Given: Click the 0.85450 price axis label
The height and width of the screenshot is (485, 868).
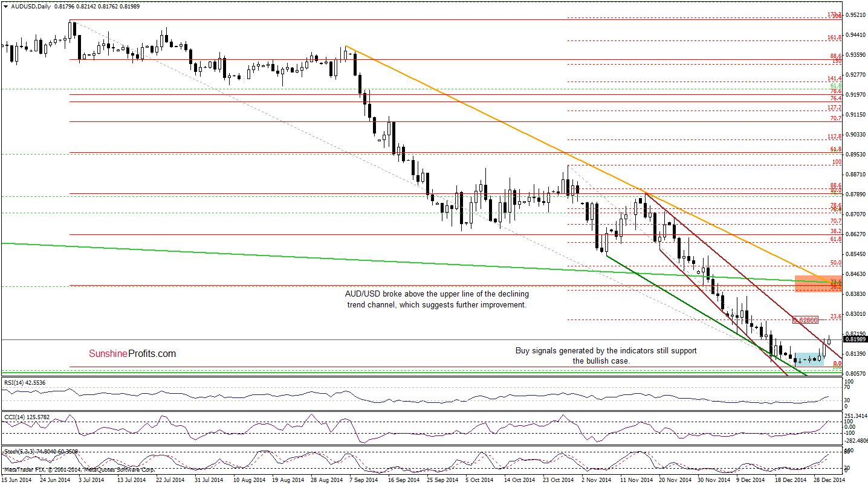Looking at the screenshot, I should click(x=856, y=254).
